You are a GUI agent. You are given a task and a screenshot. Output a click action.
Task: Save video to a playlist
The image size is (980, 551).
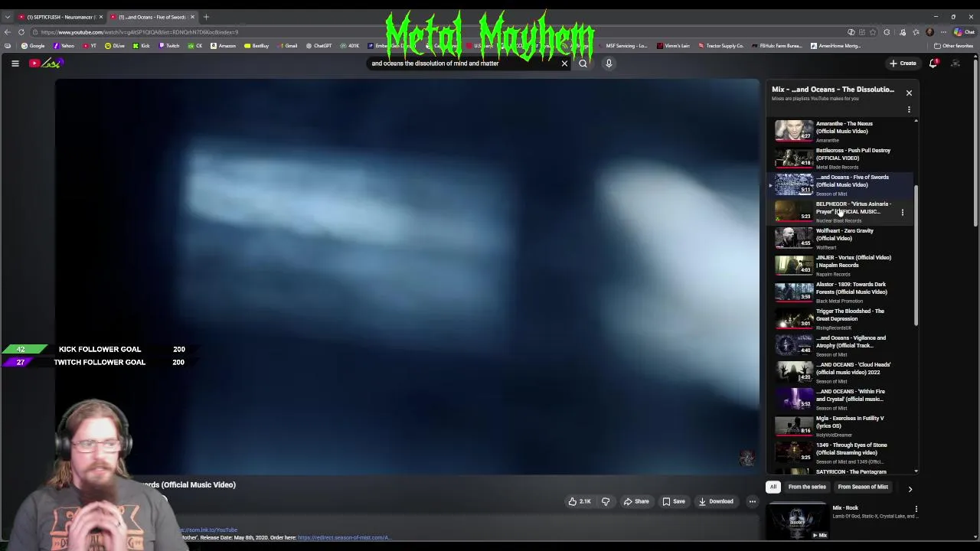click(x=674, y=501)
